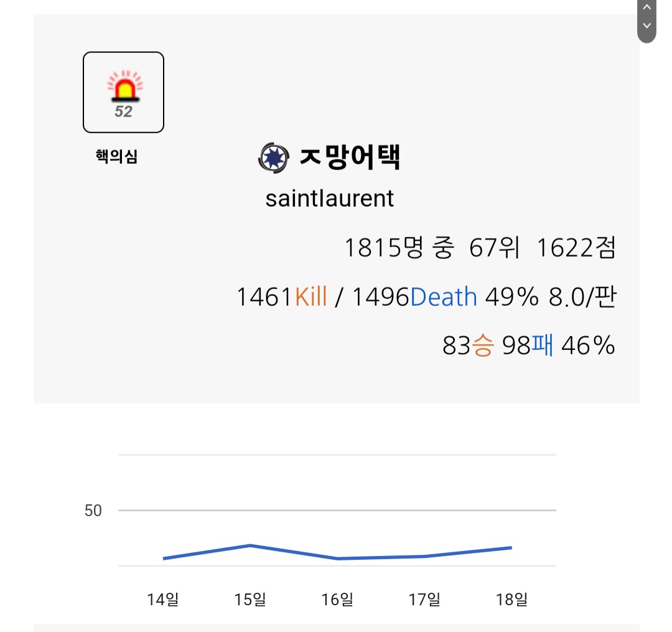This screenshot has width=672, height=632.
Task: Click the red siren alert icon
Action: 124,87
